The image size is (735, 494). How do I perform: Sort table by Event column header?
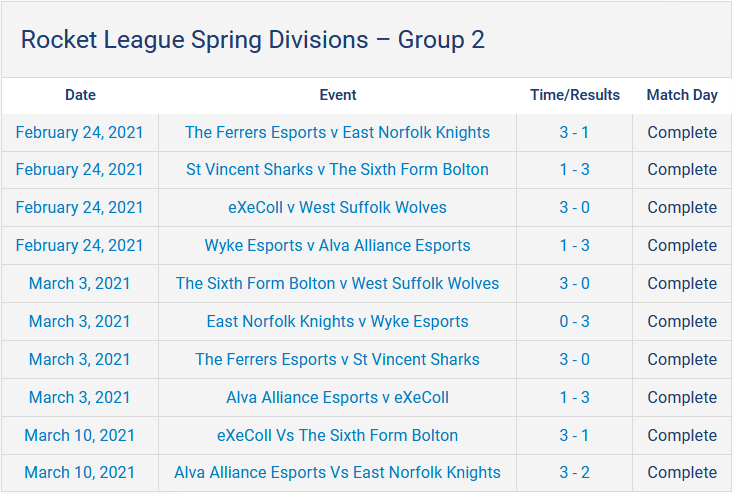(338, 95)
